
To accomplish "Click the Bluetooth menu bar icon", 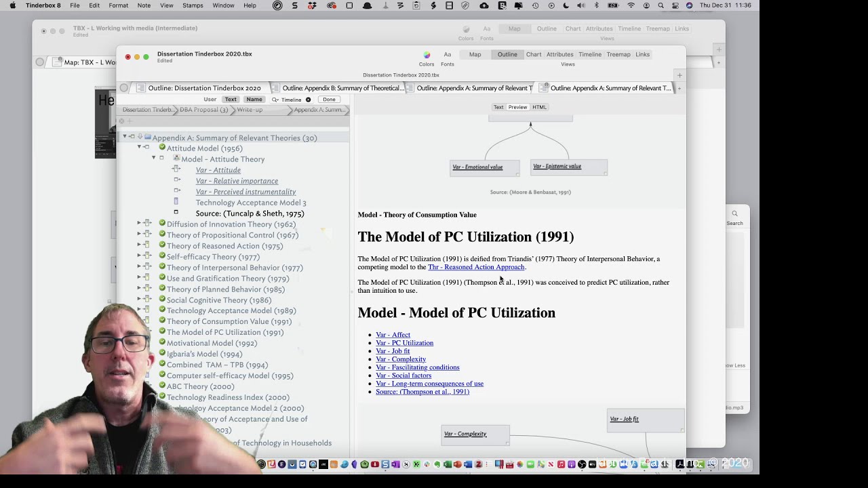I will click(x=597, y=5).
